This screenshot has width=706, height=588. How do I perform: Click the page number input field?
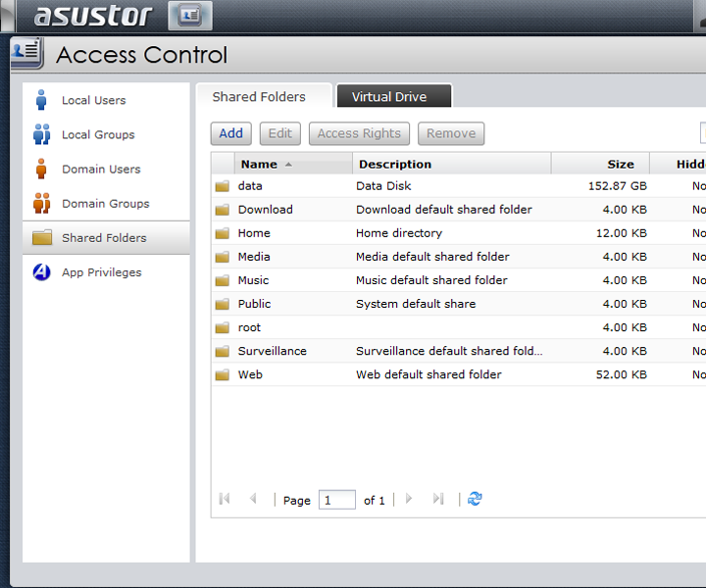click(337, 500)
